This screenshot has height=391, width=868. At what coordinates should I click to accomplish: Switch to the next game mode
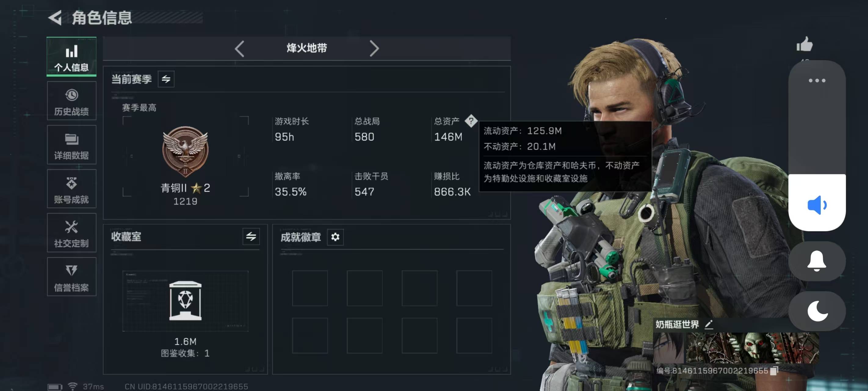374,49
